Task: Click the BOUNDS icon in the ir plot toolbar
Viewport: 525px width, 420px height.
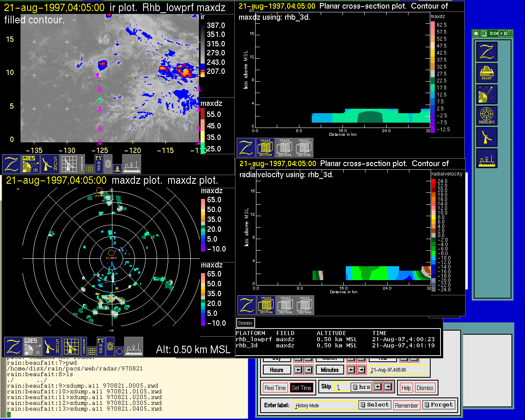Action: 82,164
